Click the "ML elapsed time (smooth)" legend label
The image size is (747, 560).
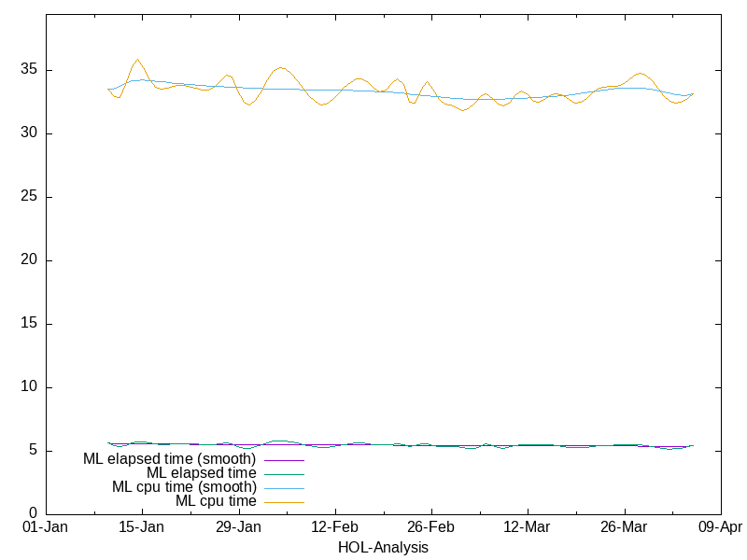[x=169, y=459]
